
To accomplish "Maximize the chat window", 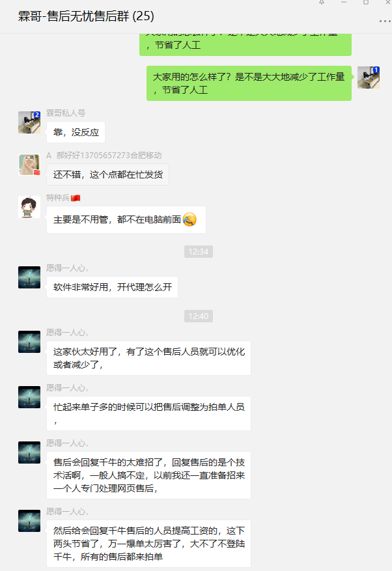I will tap(366, 2).
